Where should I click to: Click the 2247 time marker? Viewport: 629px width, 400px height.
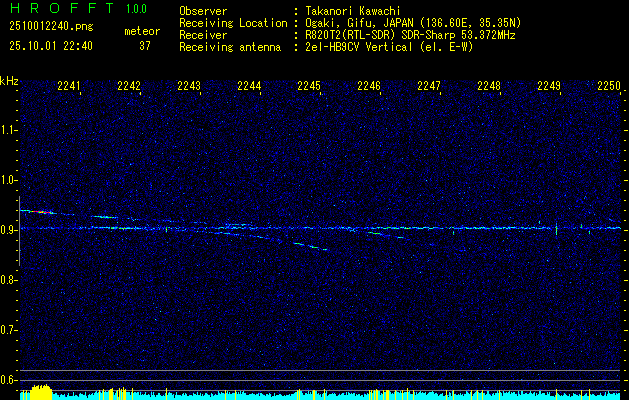coord(429,85)
